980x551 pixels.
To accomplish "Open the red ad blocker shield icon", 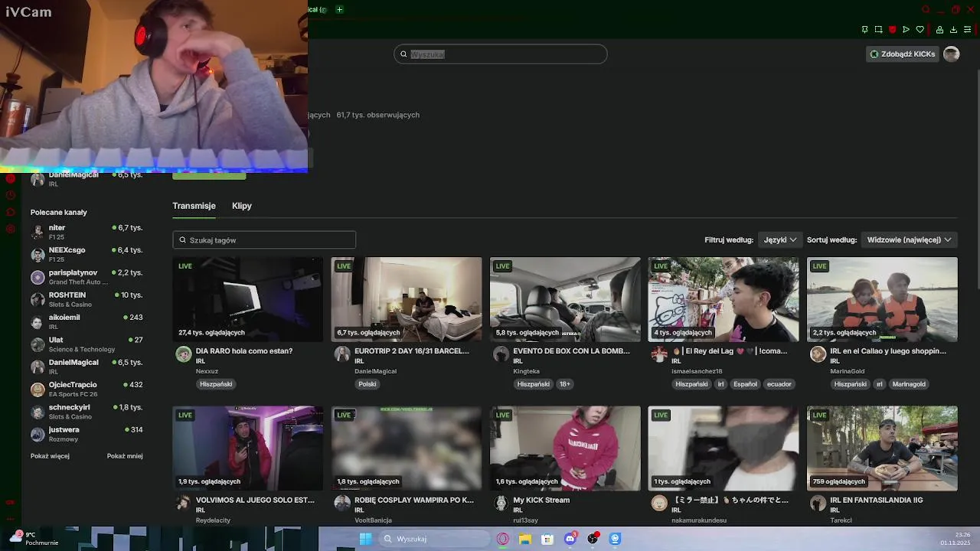I will 892,30.
